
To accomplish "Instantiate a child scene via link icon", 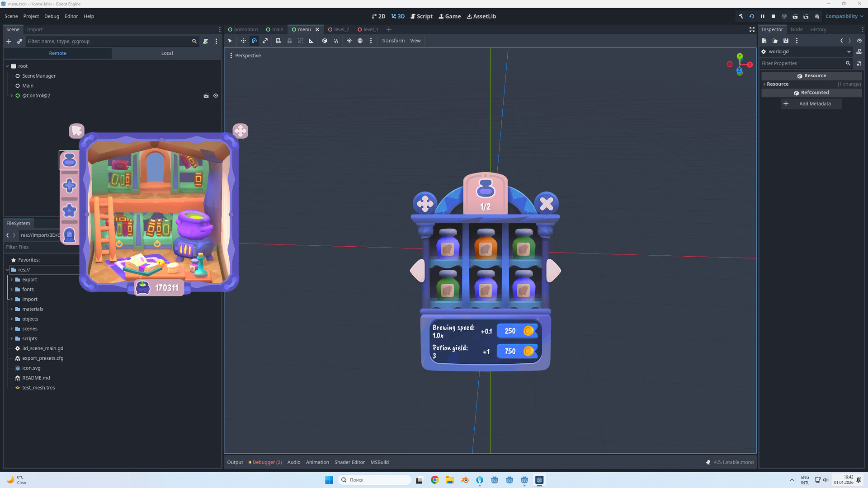I will (19, 41).
